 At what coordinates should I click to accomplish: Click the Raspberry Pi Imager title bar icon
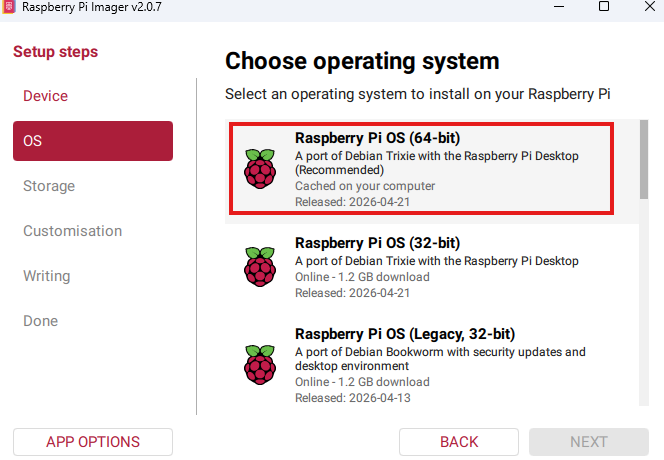click(8, 6)
